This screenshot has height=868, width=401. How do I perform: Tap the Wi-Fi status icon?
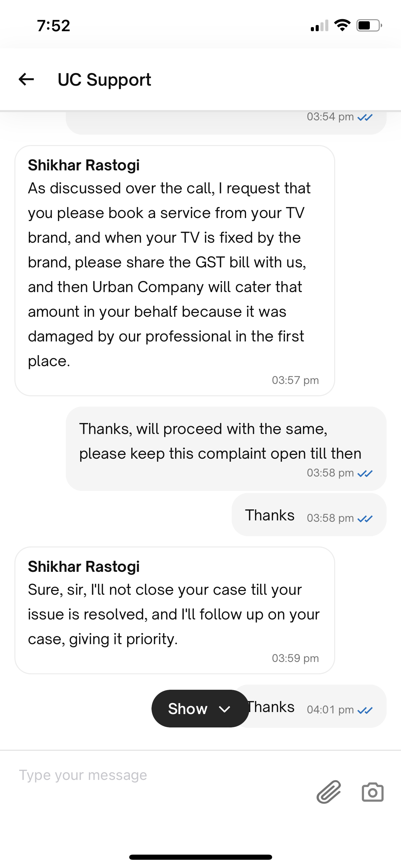click(x=342, y=25)
